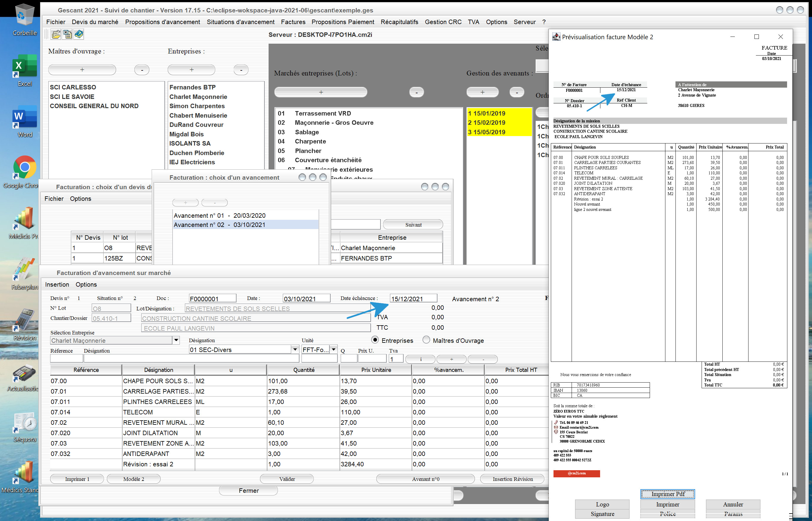Click the Insertion Révision button
The width and height of the screenshot is (812, 521).
coord(513,479)
